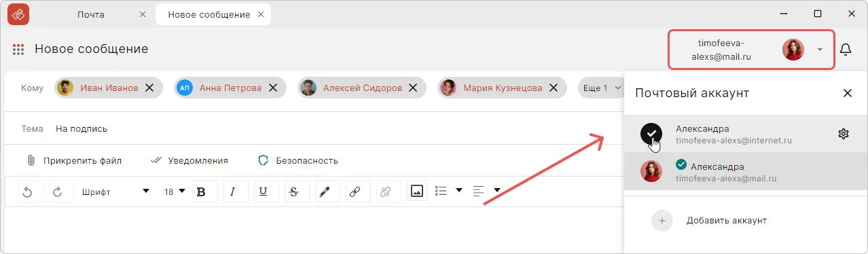This screenshot has width=868, height=254.
Task: Open Безопасность options
Action: point(298,161)
